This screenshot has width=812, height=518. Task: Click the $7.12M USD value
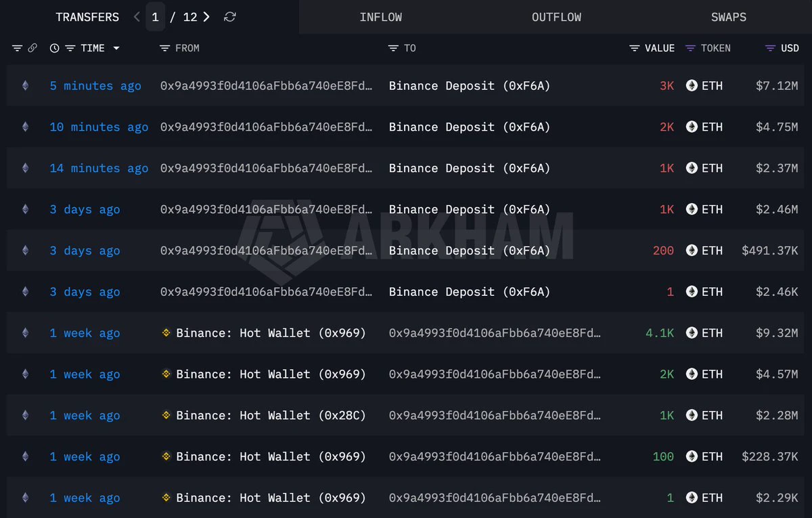pyautogui.click(x=777, y=86)
